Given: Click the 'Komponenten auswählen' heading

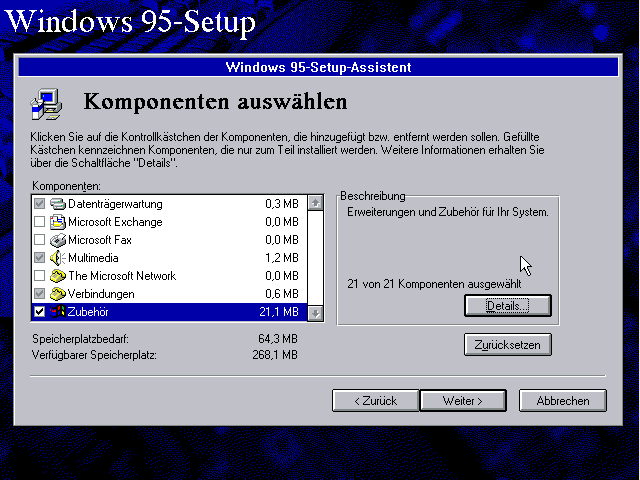Looking at the screenshot, I should (216, 101).
